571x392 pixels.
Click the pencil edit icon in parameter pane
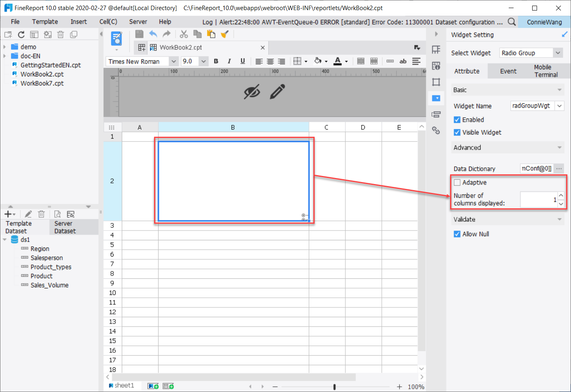277,92
